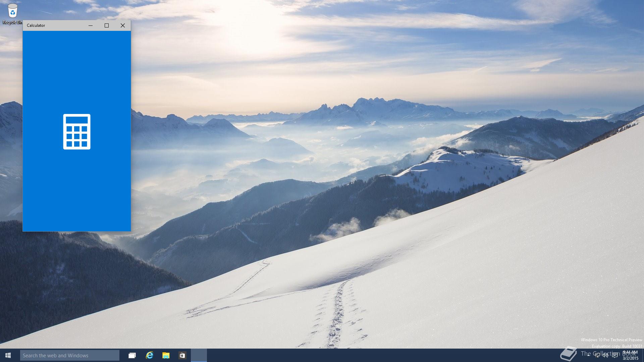Close the Calculator window
This screenshot has width=644, height=362.
(x=123, y=25)
